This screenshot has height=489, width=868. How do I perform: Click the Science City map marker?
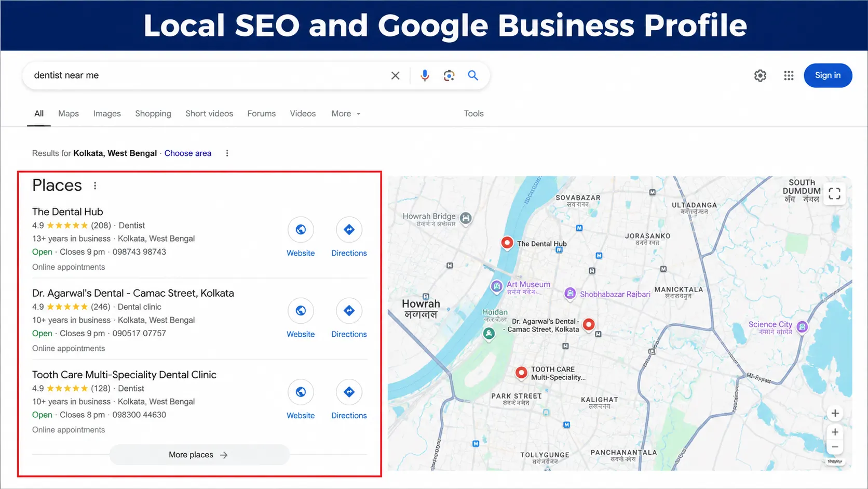pyautogui.click(x=802, y=327)
